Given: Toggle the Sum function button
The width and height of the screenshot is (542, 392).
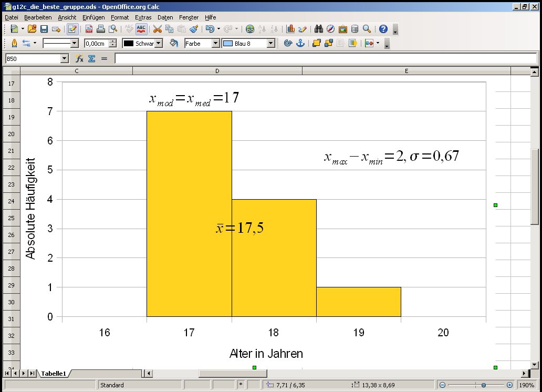Looking at the screenshot, I should pos(91,59).
